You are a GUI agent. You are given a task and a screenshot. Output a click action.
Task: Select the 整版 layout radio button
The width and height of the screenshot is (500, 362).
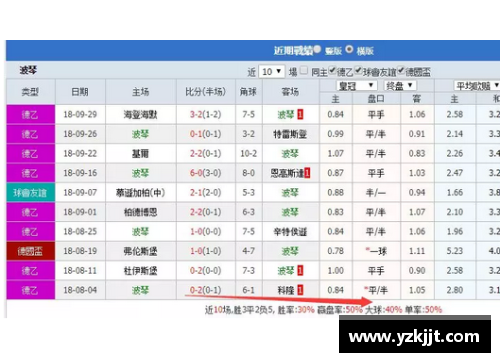point(317,49)
